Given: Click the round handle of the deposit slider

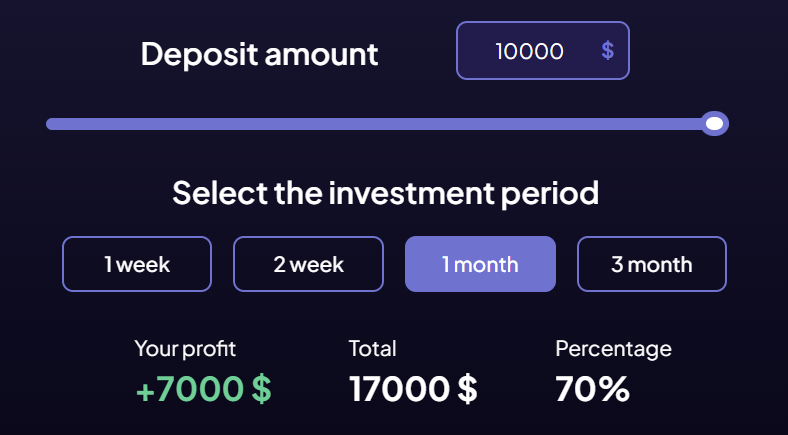Looking at the screenshot, I should click(714, 124).
